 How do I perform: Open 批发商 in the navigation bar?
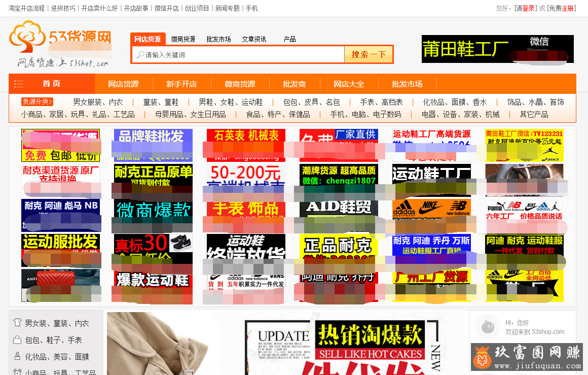point(295,84)
